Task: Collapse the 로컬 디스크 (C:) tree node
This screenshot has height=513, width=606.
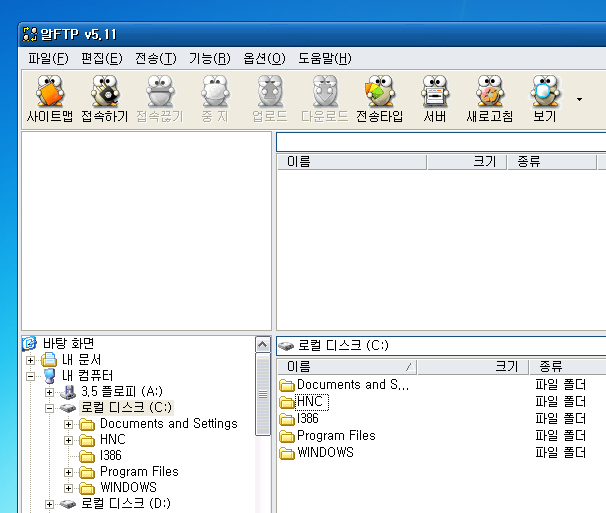Action: pos(49,408)
